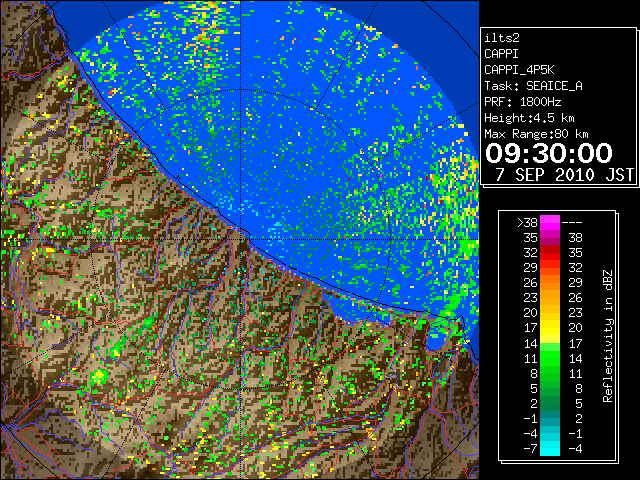The image size is (640, 480).
Task: Click the standalone 'CAPPI' product label
Action: pyautogui.click(x=501, y=54)
